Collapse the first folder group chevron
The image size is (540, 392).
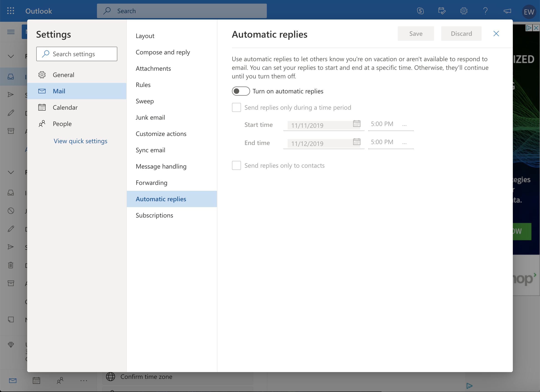point(11,56)
